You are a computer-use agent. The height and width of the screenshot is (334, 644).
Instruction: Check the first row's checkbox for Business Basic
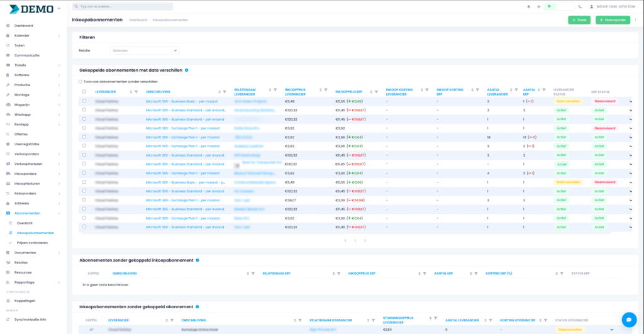(84, 101)
